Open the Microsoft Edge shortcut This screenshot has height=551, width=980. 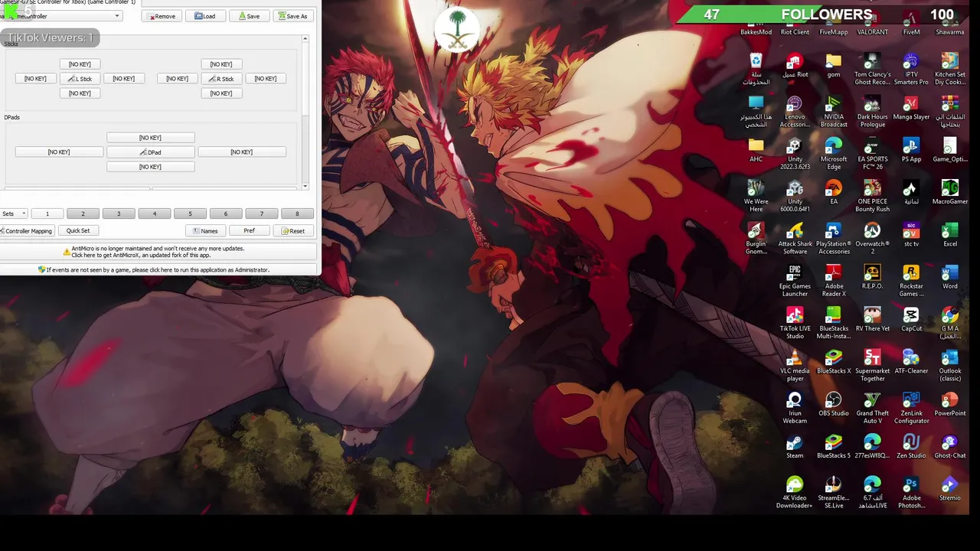pyautogui.click(x=834, y=154)
